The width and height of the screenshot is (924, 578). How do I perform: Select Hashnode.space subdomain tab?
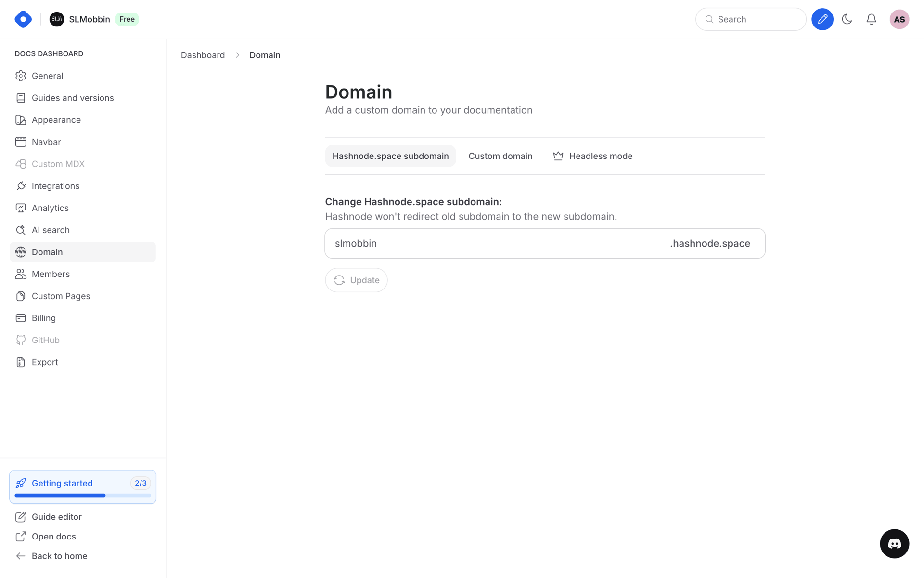click(390, 156)
